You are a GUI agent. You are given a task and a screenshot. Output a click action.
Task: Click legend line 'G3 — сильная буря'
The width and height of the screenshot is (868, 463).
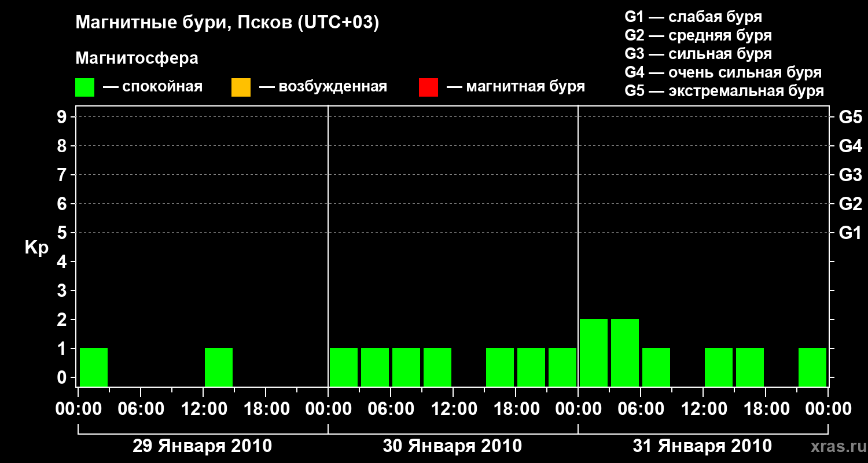(698, 54)
